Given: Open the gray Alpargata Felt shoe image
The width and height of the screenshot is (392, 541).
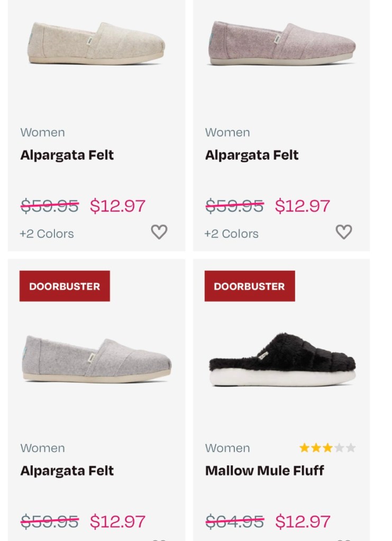Looking at the screenshot, I should [96, 359].
